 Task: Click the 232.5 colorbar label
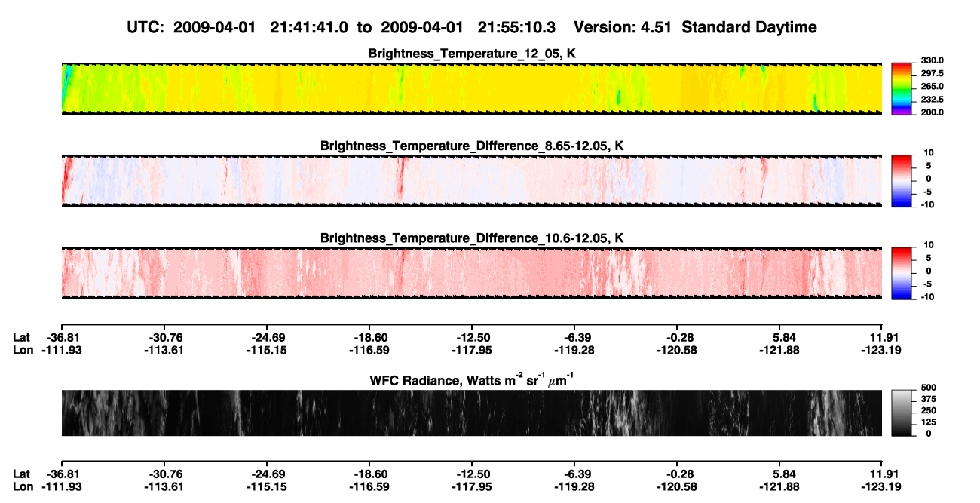point(932,100)
